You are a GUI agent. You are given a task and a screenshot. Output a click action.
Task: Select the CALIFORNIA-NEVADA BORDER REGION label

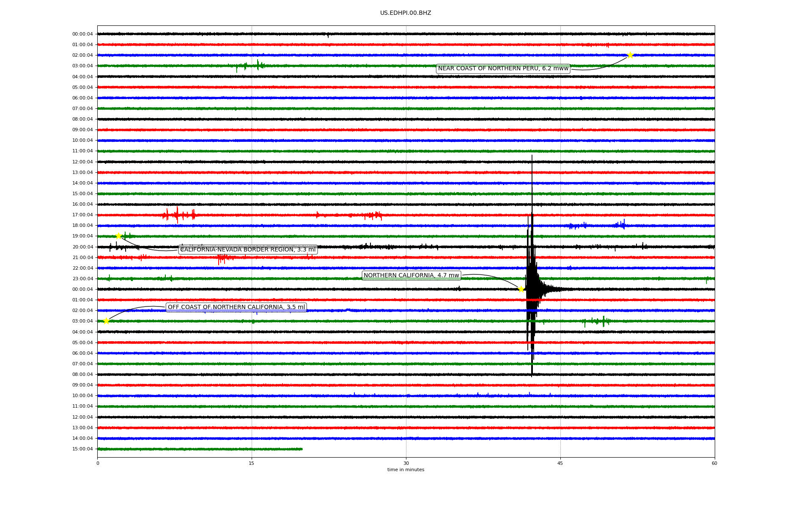pyautogui.click(x=248, y=249)
